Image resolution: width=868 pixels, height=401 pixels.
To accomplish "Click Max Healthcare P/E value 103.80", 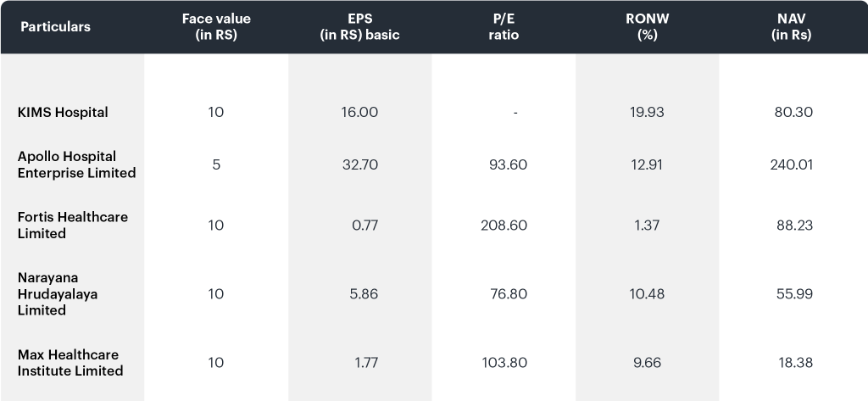I will pyautogui.click(x=504, y=363).
